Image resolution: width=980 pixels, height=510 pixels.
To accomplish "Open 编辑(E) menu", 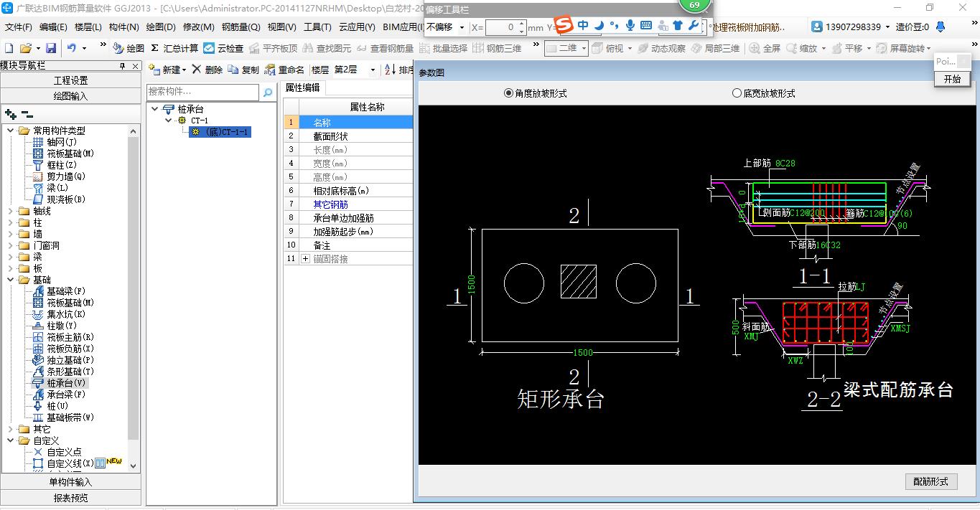I will pos(53,27).
